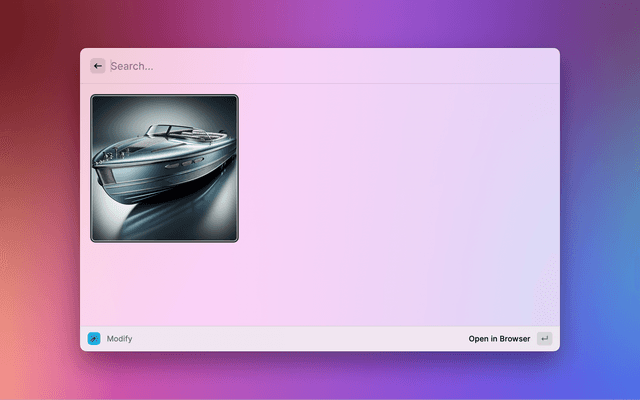This screenshot has height=400, width=640.
Task: Click into the Search... text box
Action: pos(320,66)
